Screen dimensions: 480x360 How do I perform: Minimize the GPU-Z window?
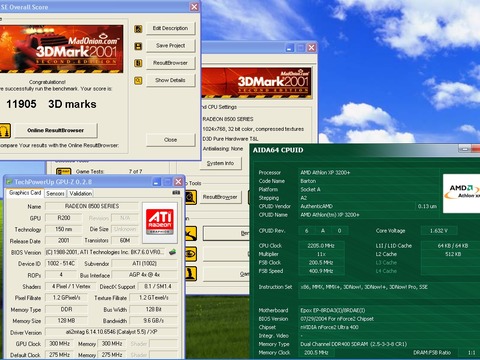[x=157, y=182]
